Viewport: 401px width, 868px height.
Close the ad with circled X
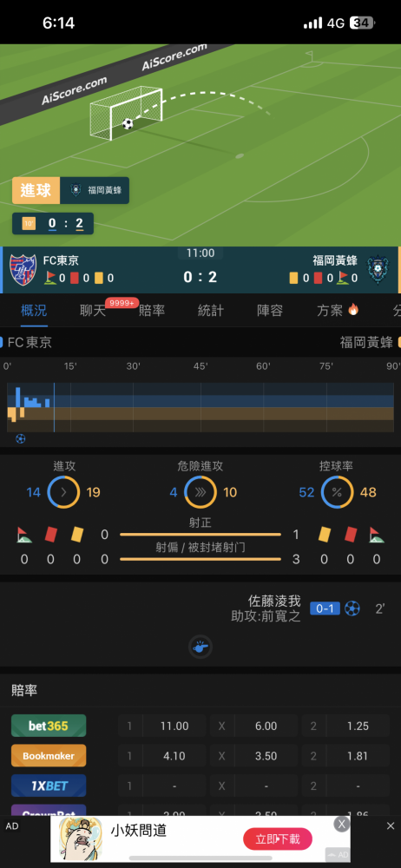(x=342, y=825)
